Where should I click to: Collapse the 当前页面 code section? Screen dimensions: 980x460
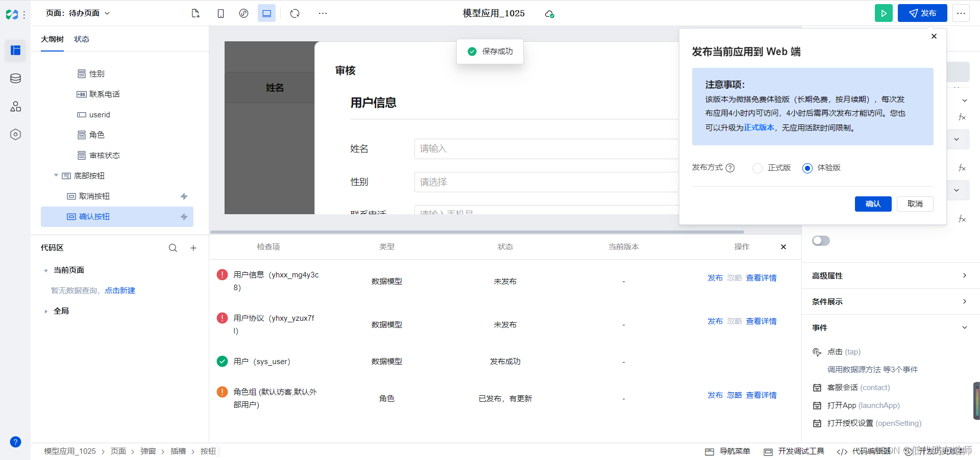(x=46, y=271)
